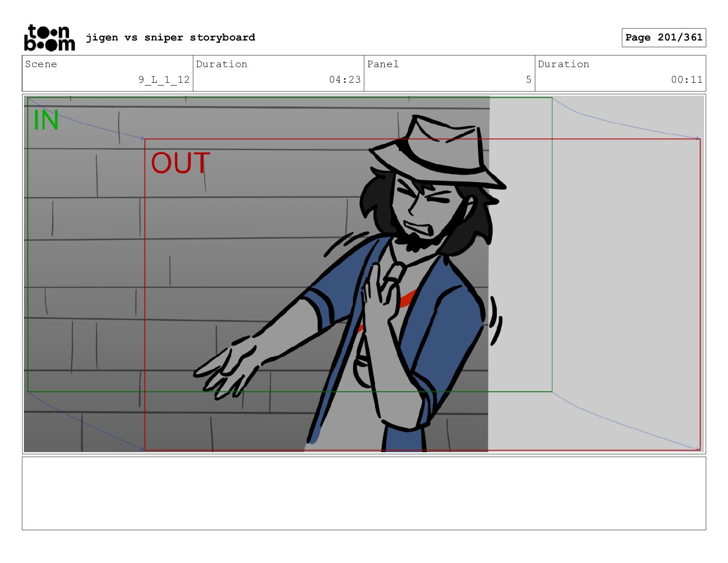This screenshot has height=563, width=728.
Task: Select the scene name '9_L_1_12'
Action: (x=164, y=80)
